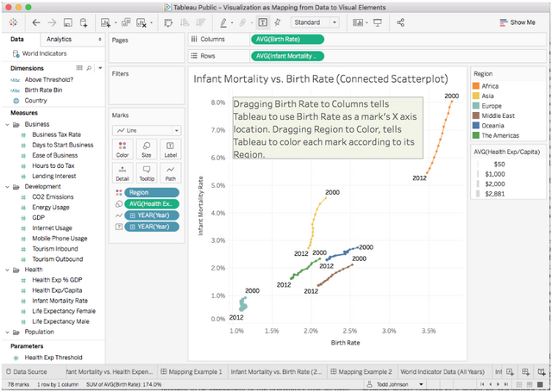Click the Detail button on Marks card
This screenshot has width=552, height=392.
[122, 173]
